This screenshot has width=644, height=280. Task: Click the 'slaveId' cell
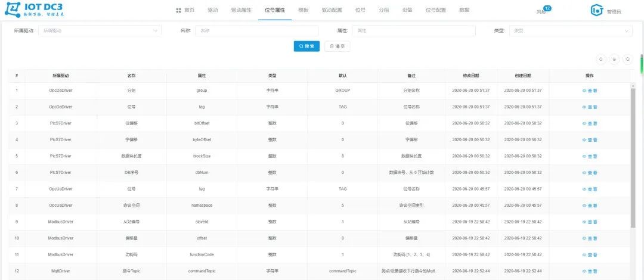click(x=202, y=222)
